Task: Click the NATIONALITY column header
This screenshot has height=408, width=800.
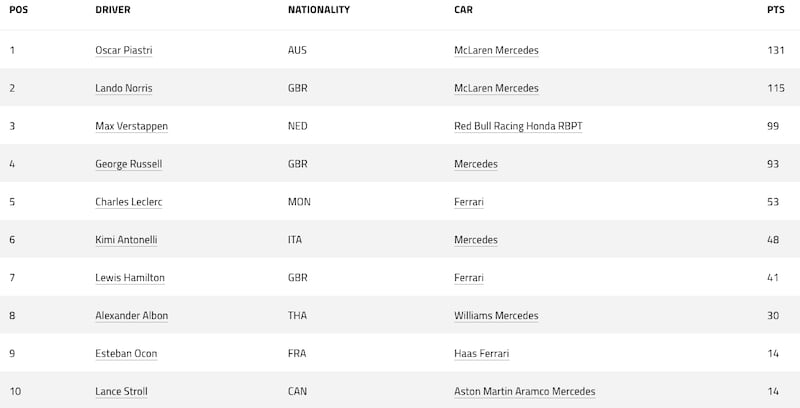Action: tap(319, 10)
